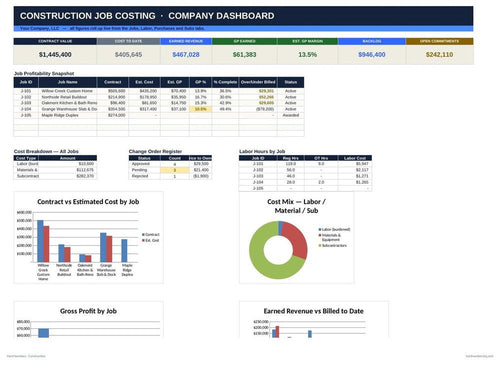Click the red Est. Cost bar for Grange Warehouse
The image size is (500, 365).
pos(109,249)
